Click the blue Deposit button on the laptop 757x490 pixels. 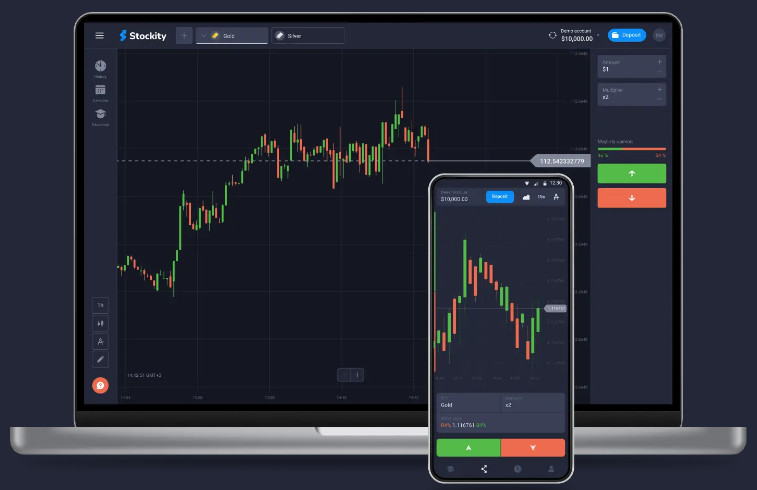pyautogui.click(x=627, y=35)
